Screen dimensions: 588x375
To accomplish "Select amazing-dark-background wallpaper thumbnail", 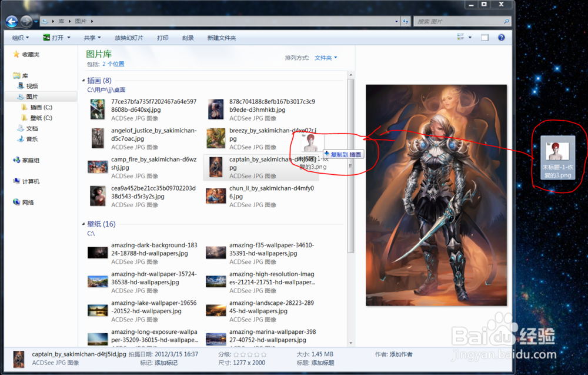I will tap(98, 253).
